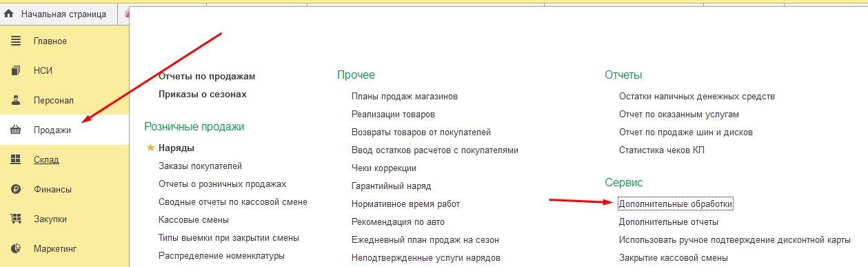
Task: Open Нормативное время работ
Action: (405, 204)
